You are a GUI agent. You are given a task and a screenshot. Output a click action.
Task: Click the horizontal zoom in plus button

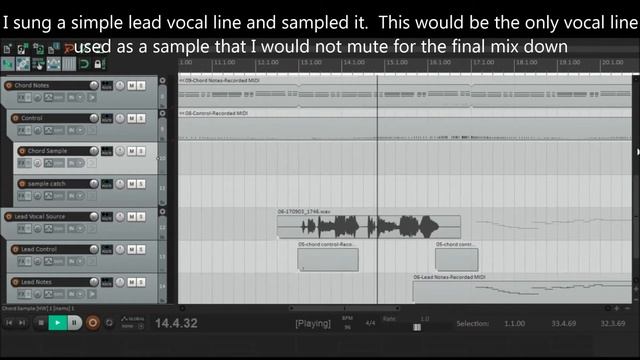click(617, 308)
